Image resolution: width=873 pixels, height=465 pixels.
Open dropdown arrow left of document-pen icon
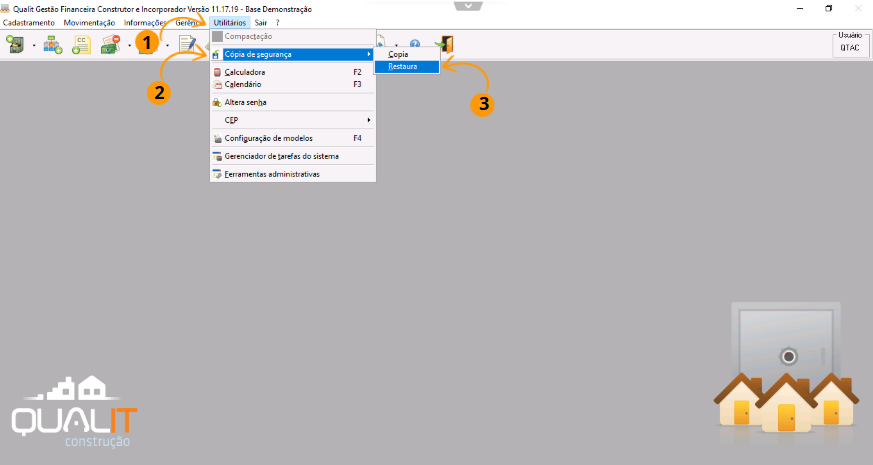pyautogui.click(x=167, y=45)
